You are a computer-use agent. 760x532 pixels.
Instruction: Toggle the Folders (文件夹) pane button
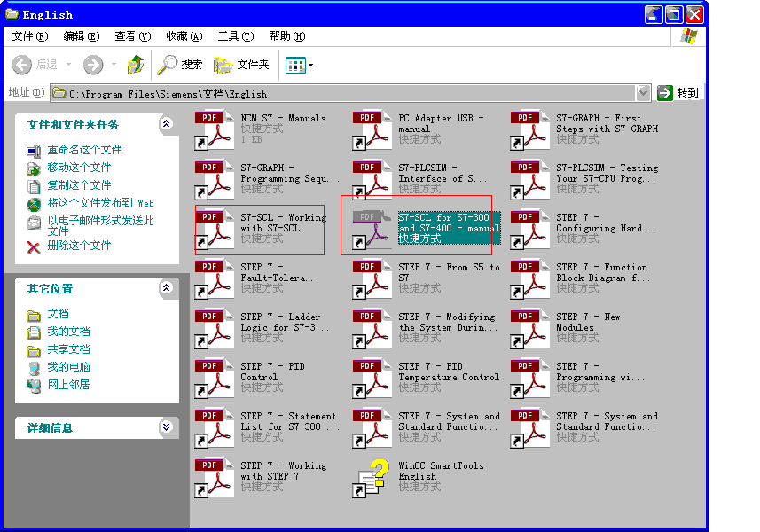pos(241,65)
